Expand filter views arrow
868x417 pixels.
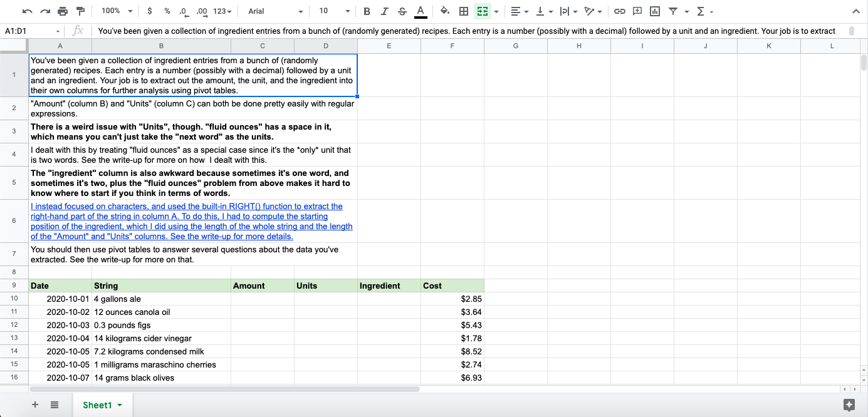tap(686, 11)
